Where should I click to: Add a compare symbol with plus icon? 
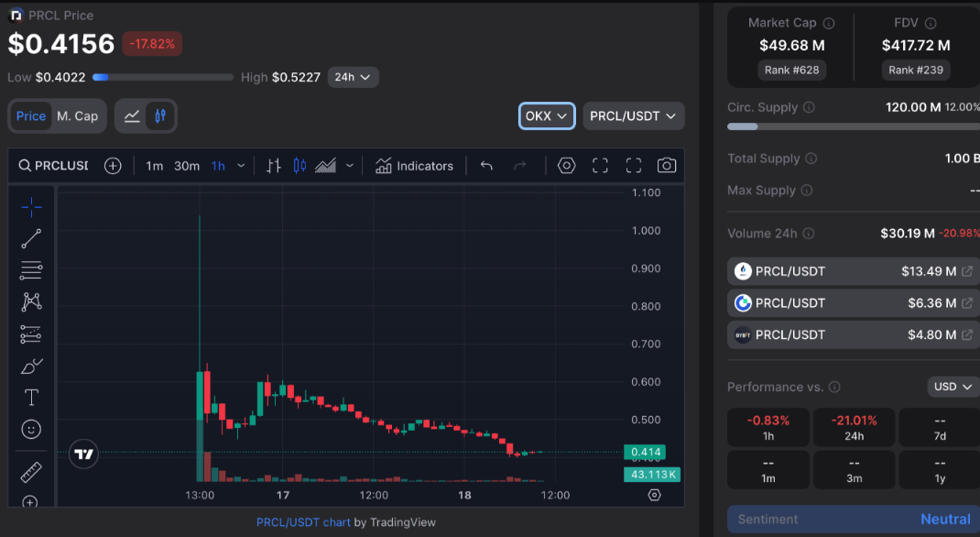point(113,166)
